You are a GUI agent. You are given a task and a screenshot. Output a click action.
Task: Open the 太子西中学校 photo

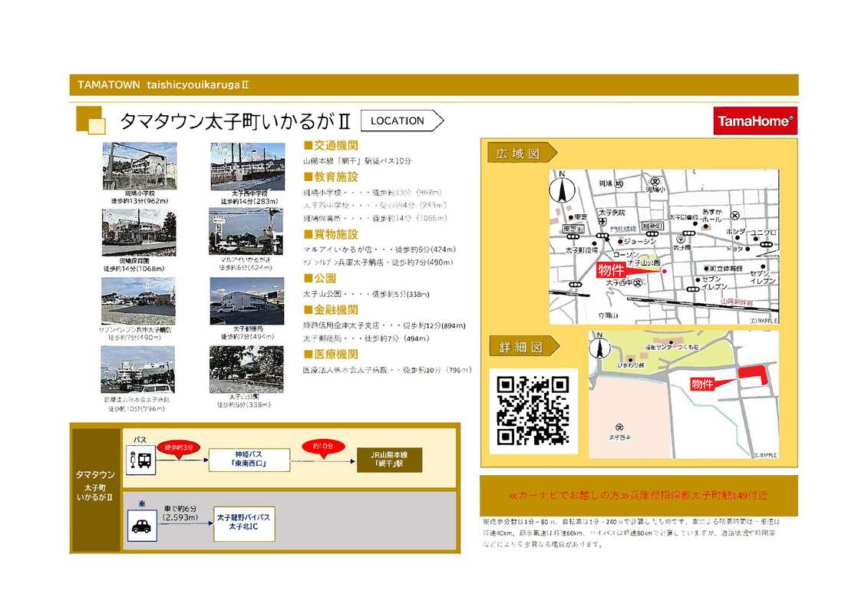[248, 166]
